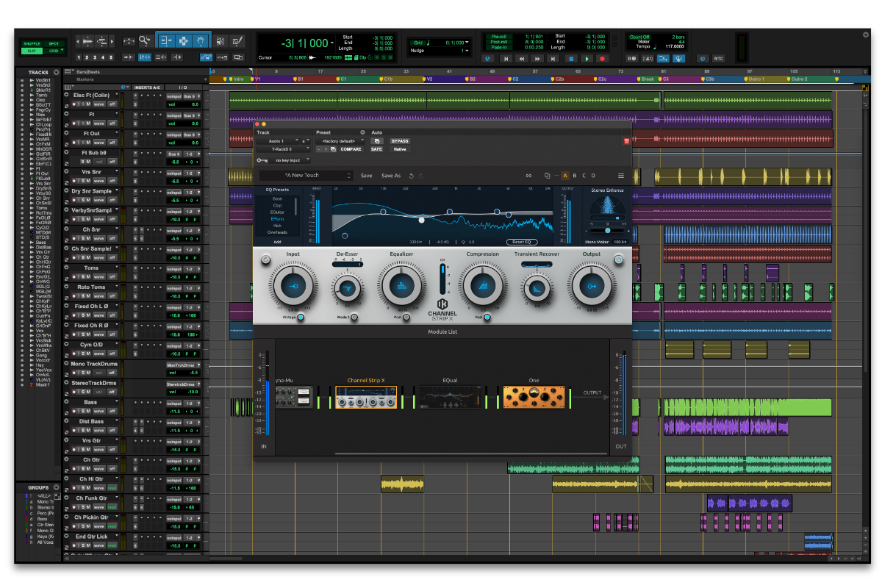Toggle the Count Off button
The height and width of the screenshot is (588, 882).
tap(639, 37)
